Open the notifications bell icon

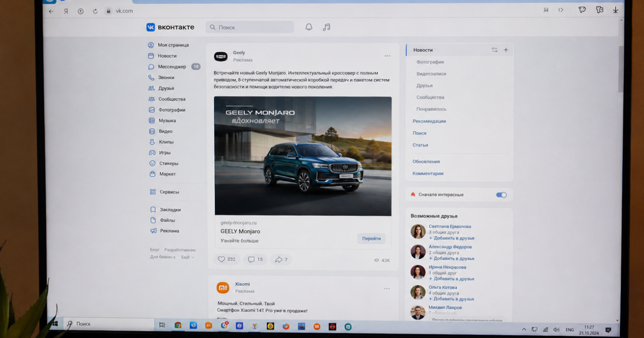(309, 27)
